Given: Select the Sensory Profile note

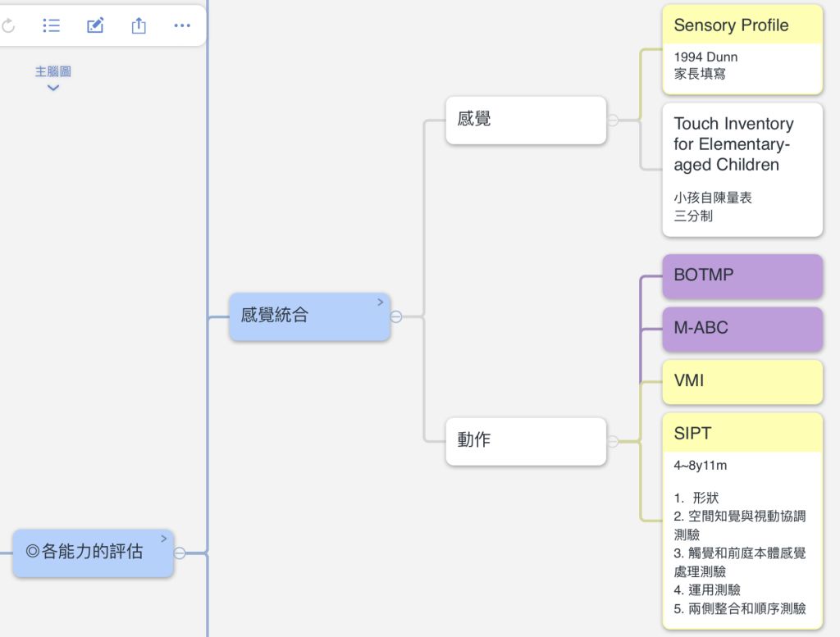Looking at the screenshot, I should [x=742, y=25].
